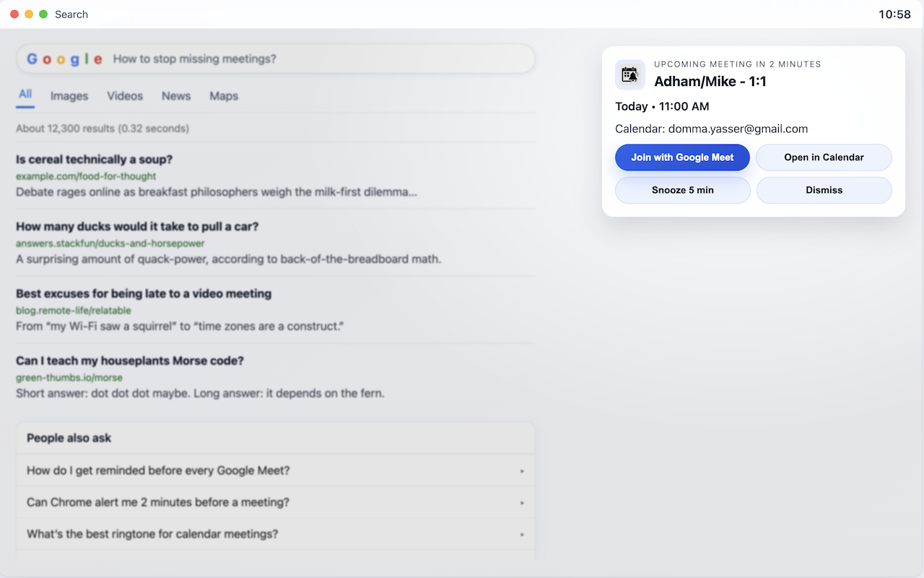The image size is (924, 578).
Task: Click the "People also ask" heading
Action: pyautogui.click(x=69, y=438)
